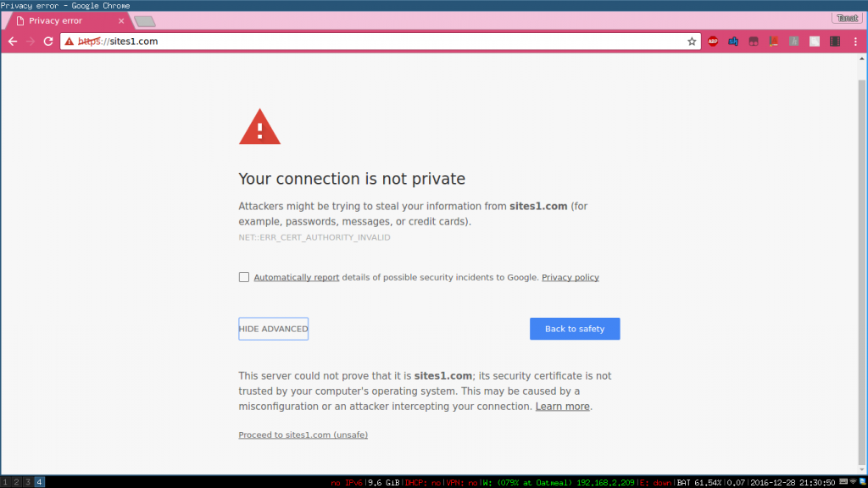Follow the Proceed to sites1.com (unsafe) link
Image resolution: width=868 pixels, height=488 pixels.
click(303, 435)
